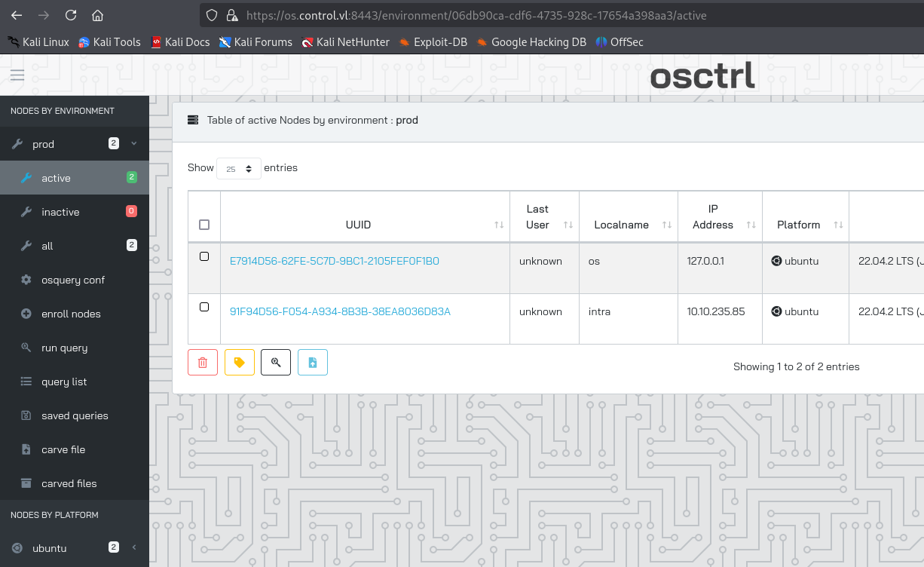Click the shield tracking protection icon

point(212,15)
